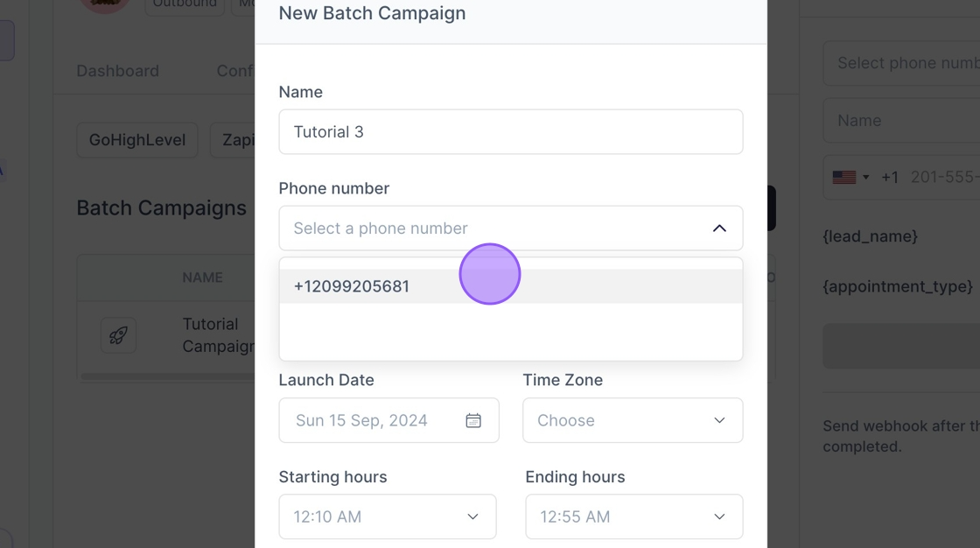This screenshot has width=980, height=548.
Task: Click the horizontal scrollbar under campaigns table
Action: coord(167,376)
